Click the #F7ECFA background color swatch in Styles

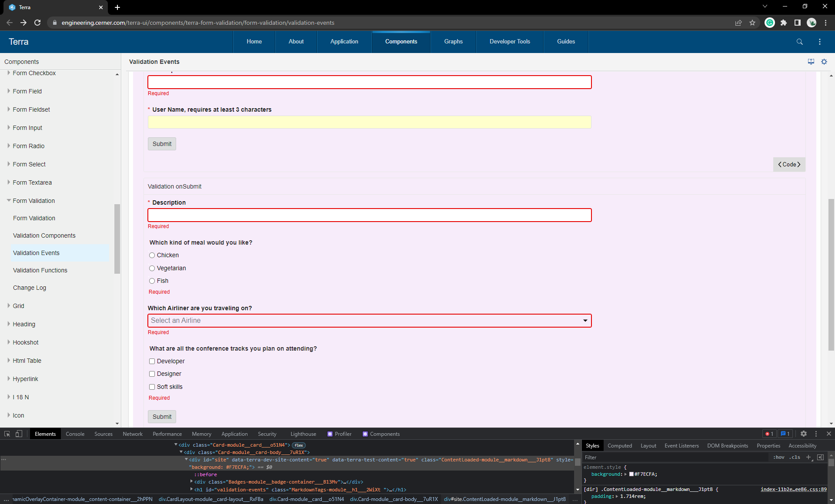pyautogui.click(x=631, y=474)
